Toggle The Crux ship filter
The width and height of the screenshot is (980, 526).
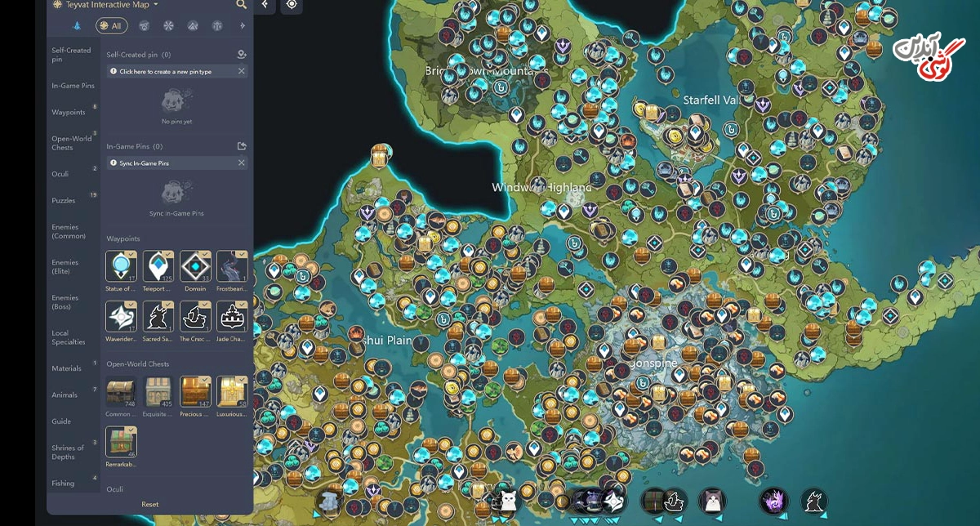(x=195, y=316)
